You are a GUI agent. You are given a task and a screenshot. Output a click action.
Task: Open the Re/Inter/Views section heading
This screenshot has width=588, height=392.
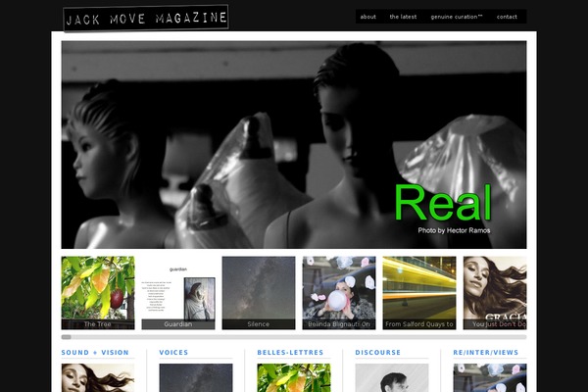[486, 353]
